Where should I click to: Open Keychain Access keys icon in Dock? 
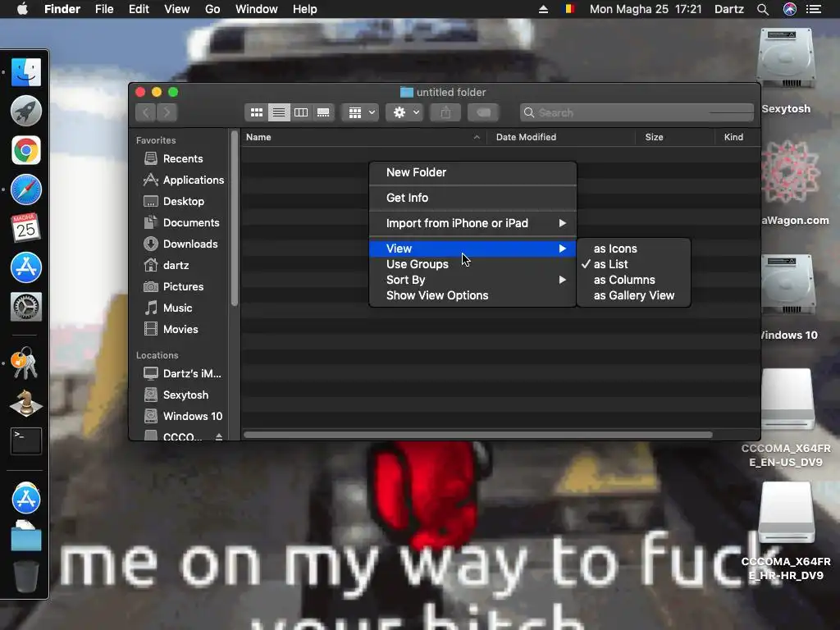[24, 363]
